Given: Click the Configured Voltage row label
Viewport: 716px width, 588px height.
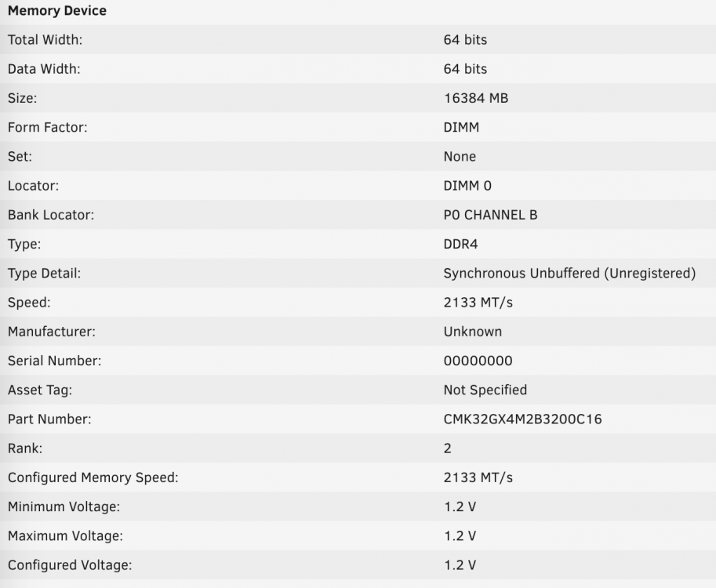Looking at the screenshot, I should point(70,565).
